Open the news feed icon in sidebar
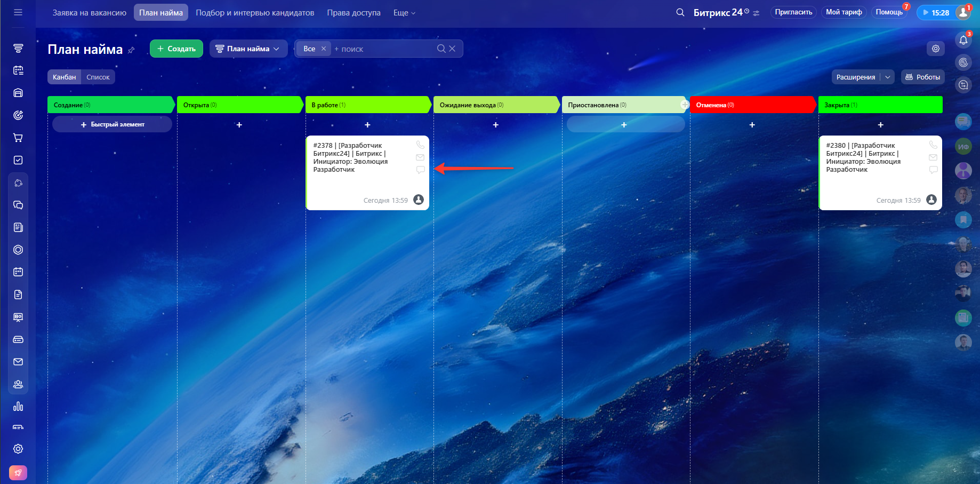Viewport: 980px width, 484px height. pos(18,227)
